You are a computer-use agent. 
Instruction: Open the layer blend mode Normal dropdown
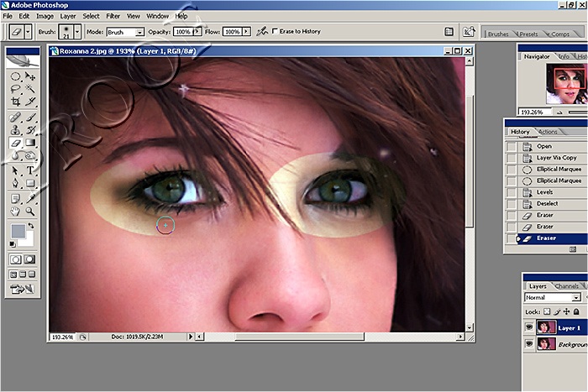576,297
